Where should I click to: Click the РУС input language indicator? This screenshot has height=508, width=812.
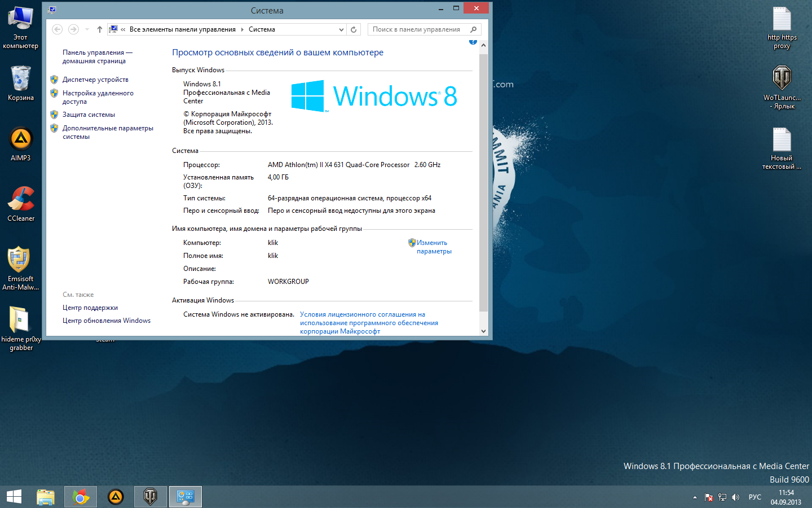755,497
